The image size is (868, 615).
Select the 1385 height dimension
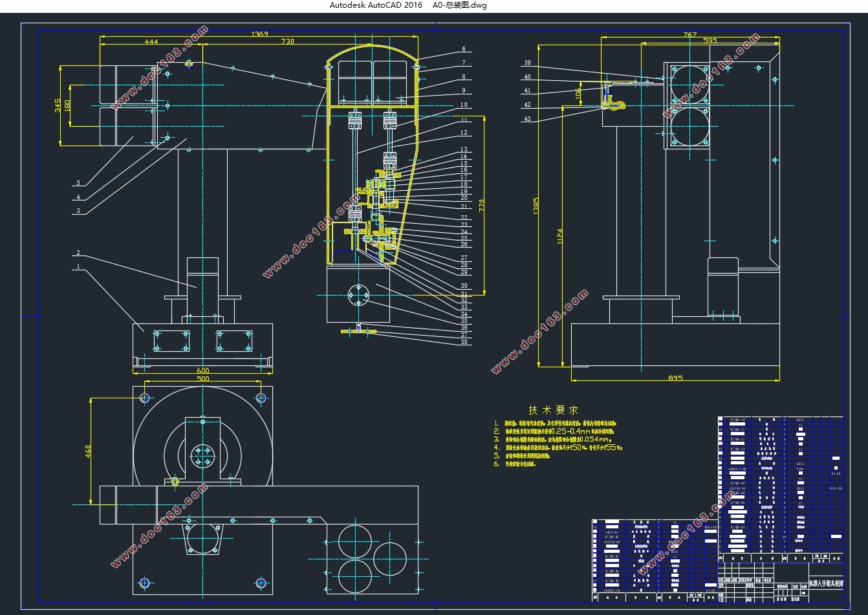pyautogui.click(x=536, y=206)
